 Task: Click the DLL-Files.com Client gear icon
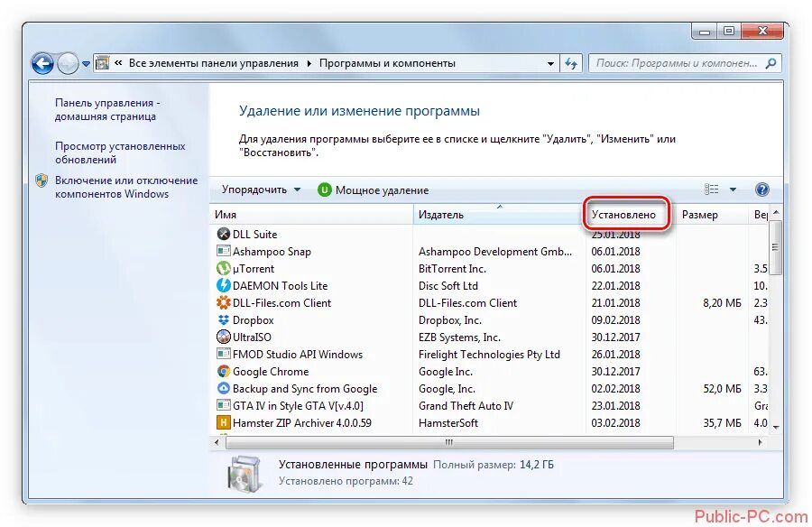[223, 302]
